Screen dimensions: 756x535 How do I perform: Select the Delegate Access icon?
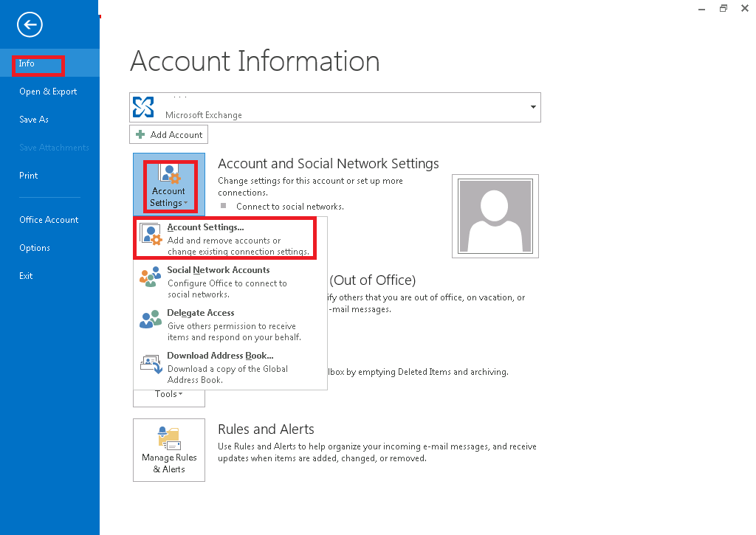click(x=151, y=320)
